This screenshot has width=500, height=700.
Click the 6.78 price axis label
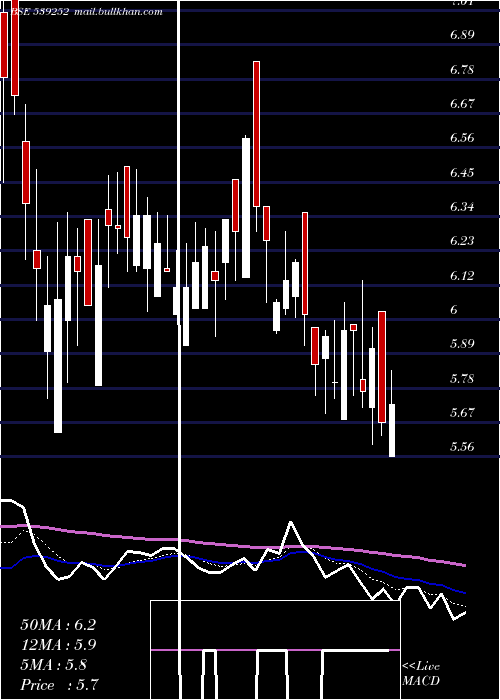462,70
